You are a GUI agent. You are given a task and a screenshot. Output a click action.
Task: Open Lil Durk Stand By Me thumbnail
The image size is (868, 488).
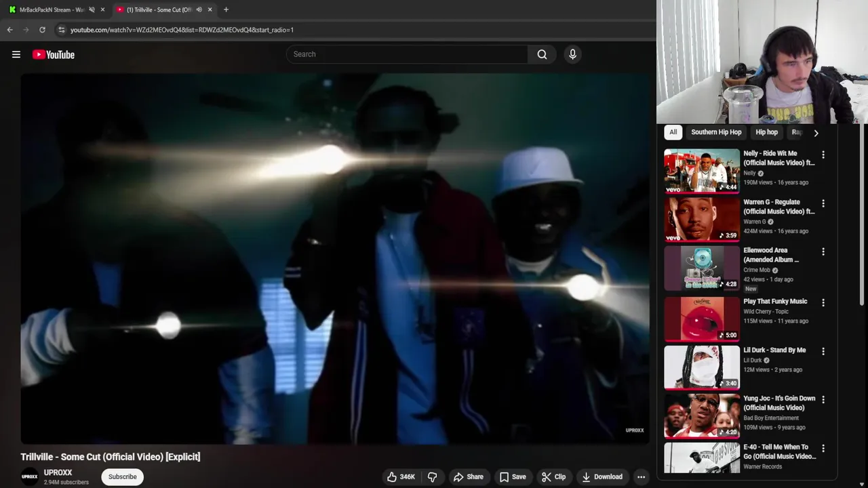(x=702, y=367)
